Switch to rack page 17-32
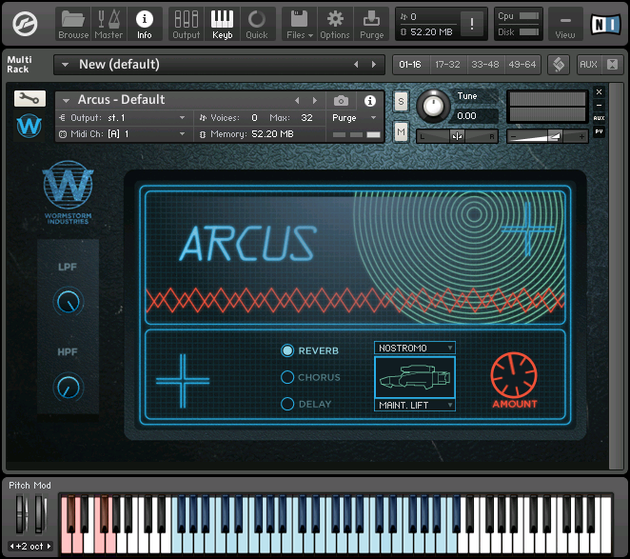630x559 pixels. click(x=448, y=64)
